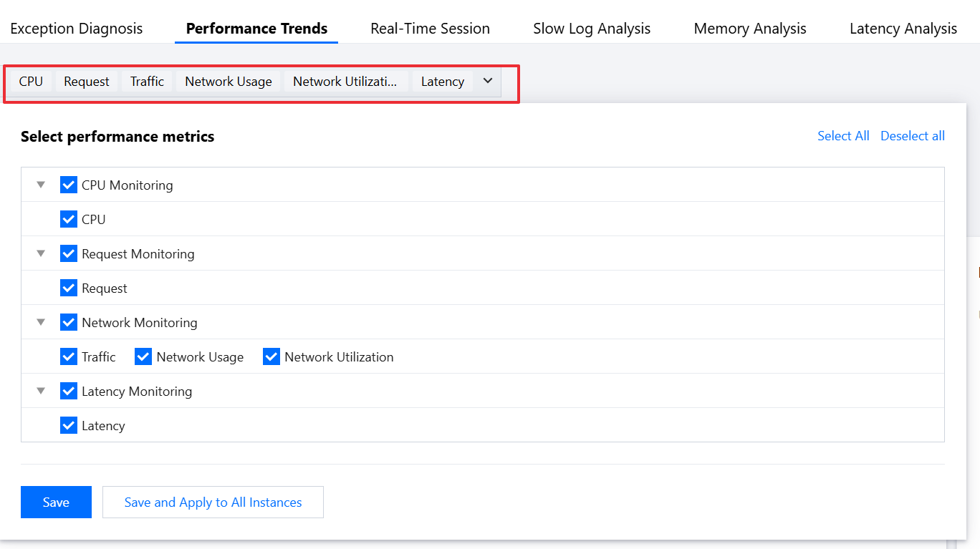Uncheck the CPU Monitoring checkbox
The width and height of the screenshot is (980, 549).
point(69,185)
